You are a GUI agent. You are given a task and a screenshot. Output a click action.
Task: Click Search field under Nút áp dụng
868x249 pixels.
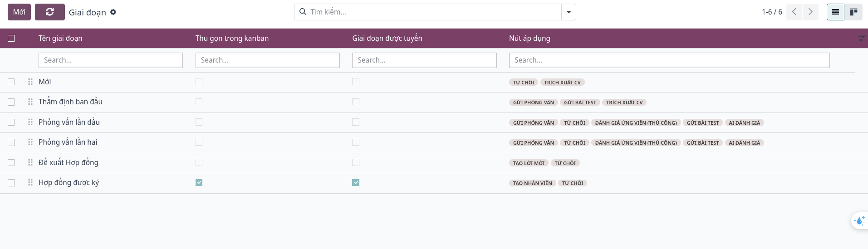point(669,60)
